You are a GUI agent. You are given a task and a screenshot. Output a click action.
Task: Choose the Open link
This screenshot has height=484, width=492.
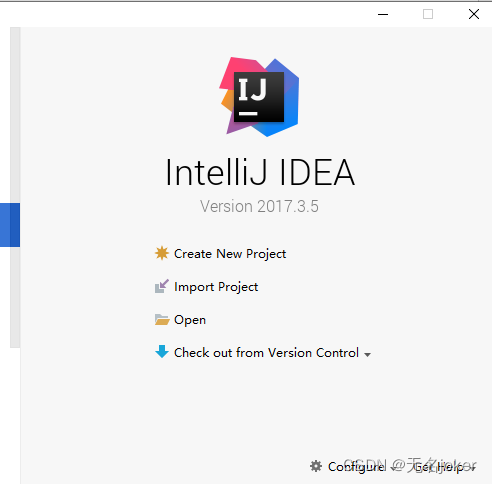190,320
